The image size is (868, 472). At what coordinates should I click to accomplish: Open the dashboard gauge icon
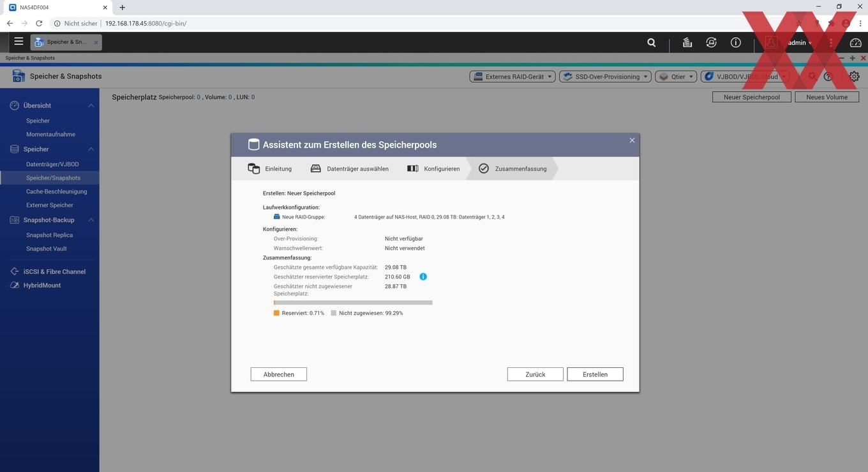click(856, 42)
